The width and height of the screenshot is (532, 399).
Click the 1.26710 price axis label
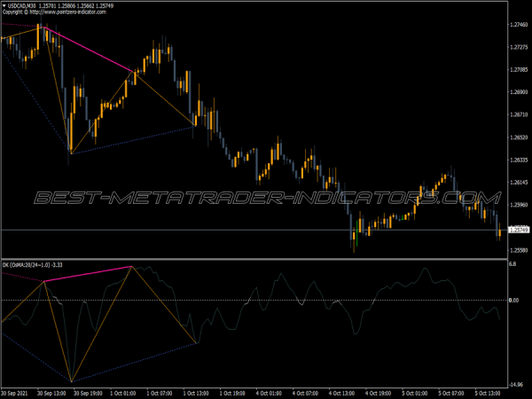519,114
